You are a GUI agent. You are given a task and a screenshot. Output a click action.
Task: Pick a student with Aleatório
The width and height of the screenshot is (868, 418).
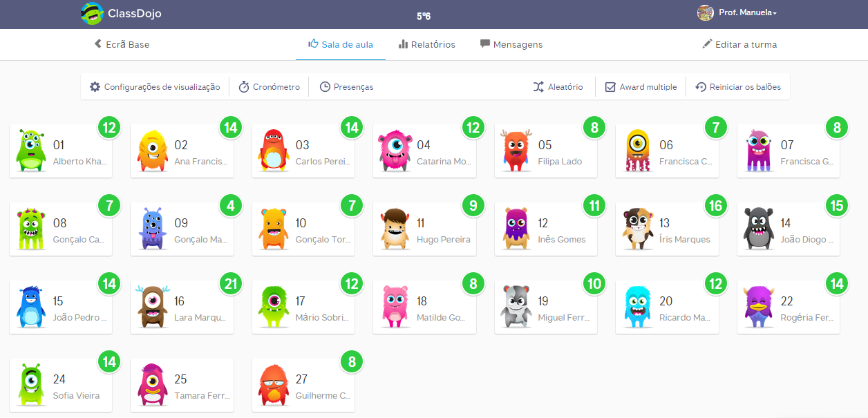point(558,87)
